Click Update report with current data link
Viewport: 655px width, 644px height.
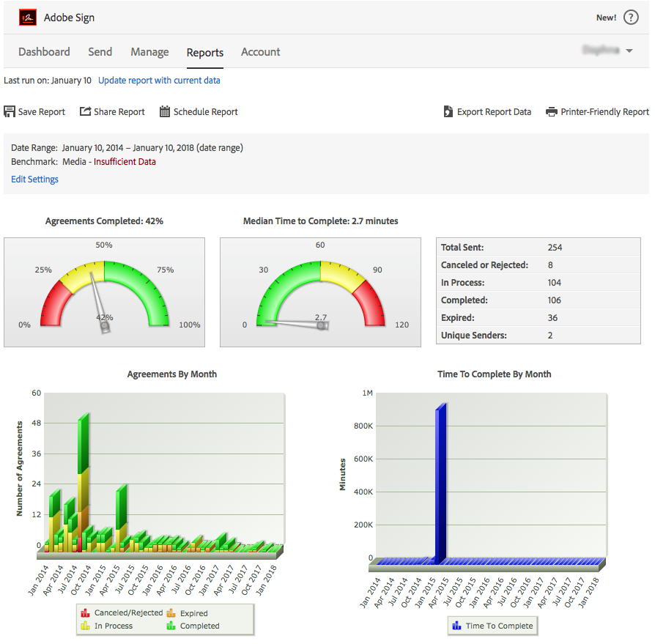click(159, 80)
